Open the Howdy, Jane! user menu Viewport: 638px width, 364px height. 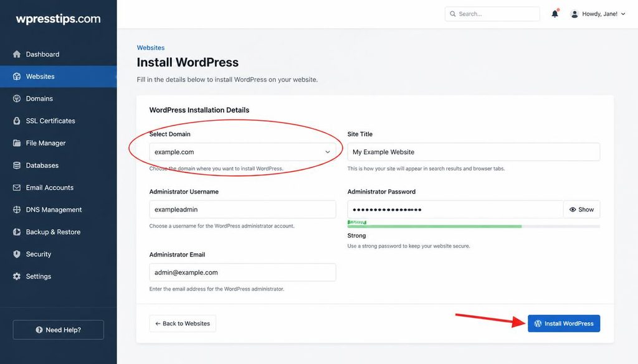598,14
